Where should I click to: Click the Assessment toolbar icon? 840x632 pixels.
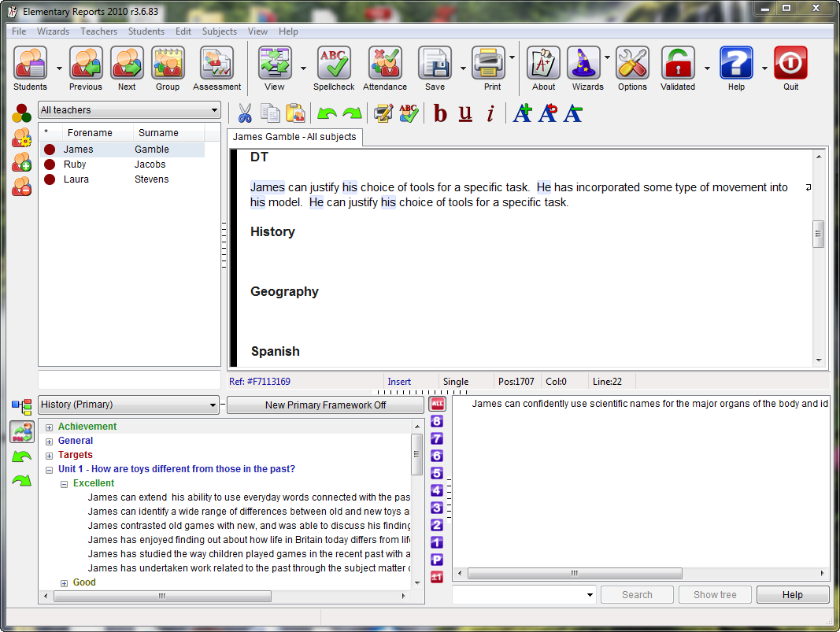(216, 64)
